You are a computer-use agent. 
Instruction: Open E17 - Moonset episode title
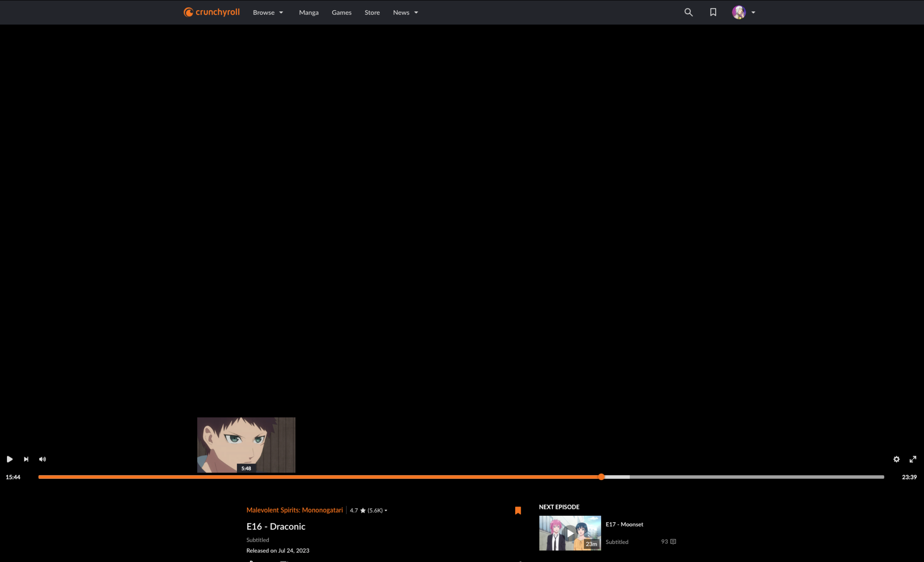pos(624,524)
